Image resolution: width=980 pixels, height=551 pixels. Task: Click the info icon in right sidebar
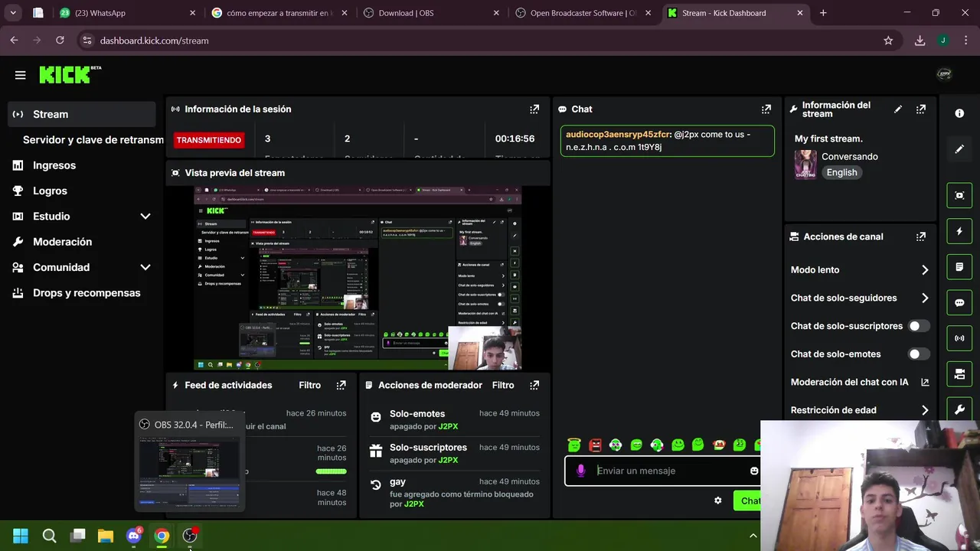(x=959, y=113)
